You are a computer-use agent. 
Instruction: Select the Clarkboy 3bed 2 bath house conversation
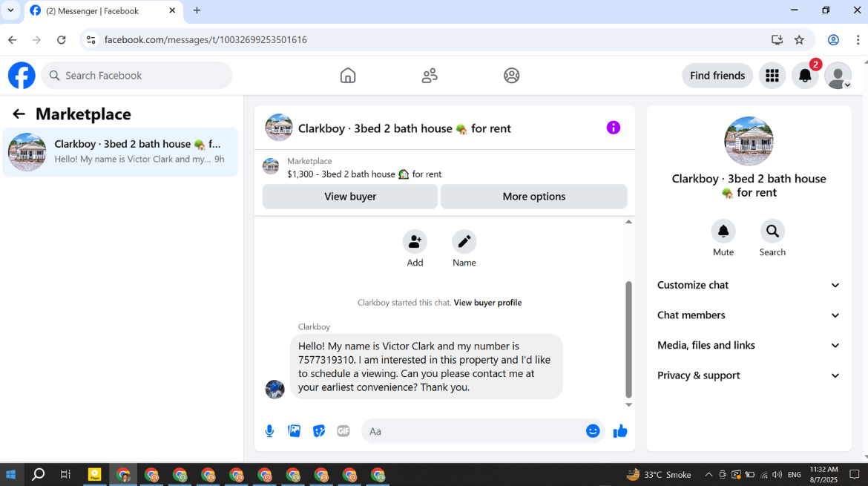tap(120, 151)
